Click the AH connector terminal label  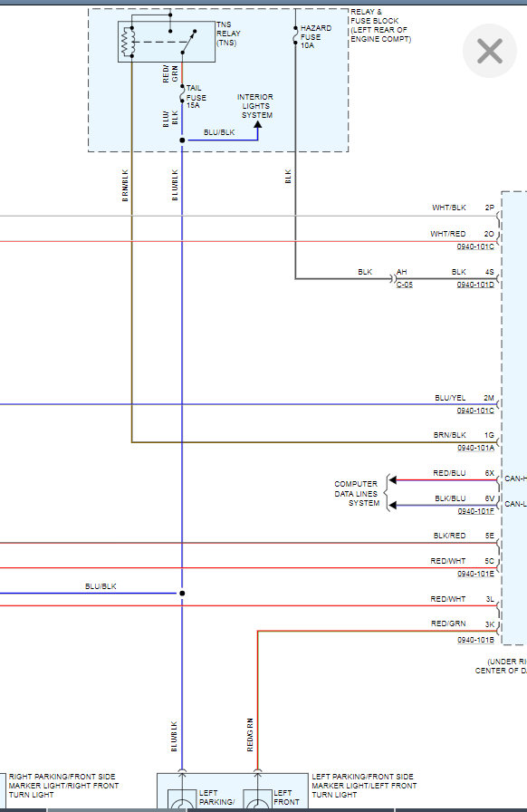[x=401, y=272]
